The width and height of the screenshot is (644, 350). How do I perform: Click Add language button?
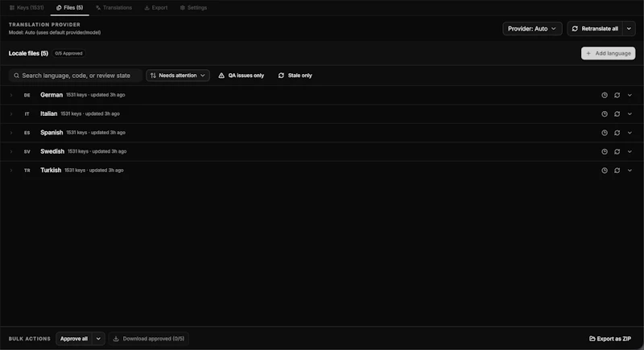(608, 53)
